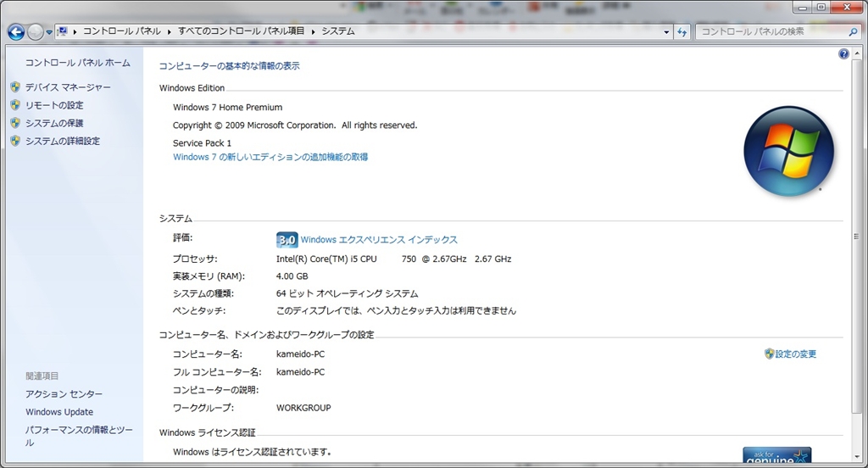Open the address bar history dropdown
868x468 pixels.
pos(666,32)
